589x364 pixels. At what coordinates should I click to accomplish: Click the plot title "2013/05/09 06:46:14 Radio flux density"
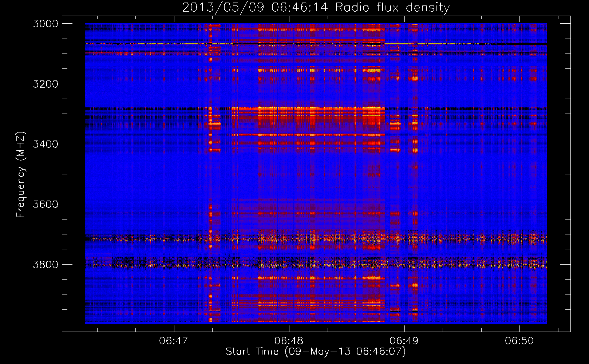(x=316, y=7)
